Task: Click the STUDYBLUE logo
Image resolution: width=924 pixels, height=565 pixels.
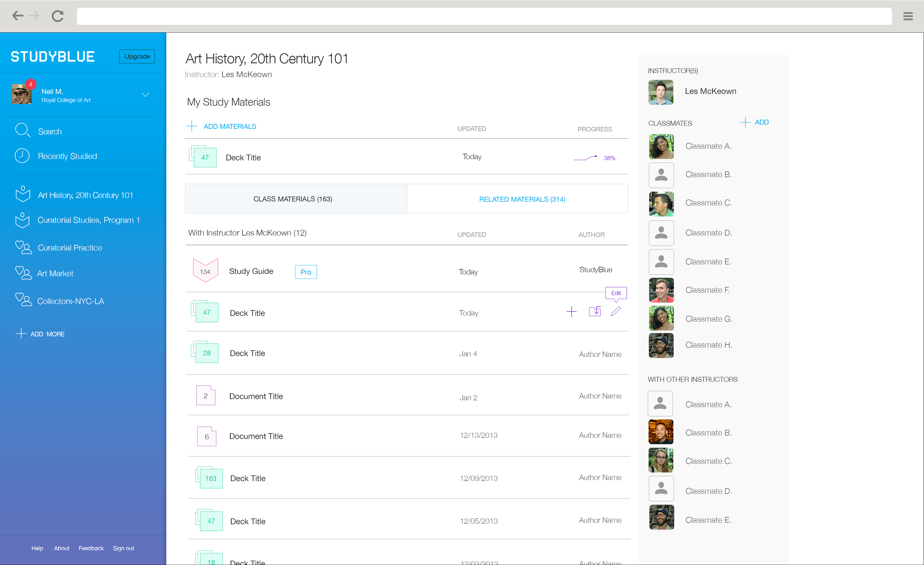Action: coord(53,56)
